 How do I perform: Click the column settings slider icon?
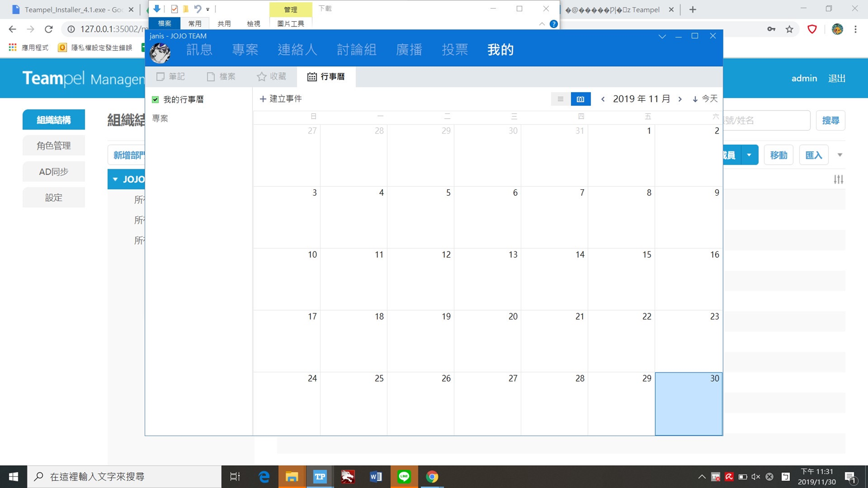(838, 179)
